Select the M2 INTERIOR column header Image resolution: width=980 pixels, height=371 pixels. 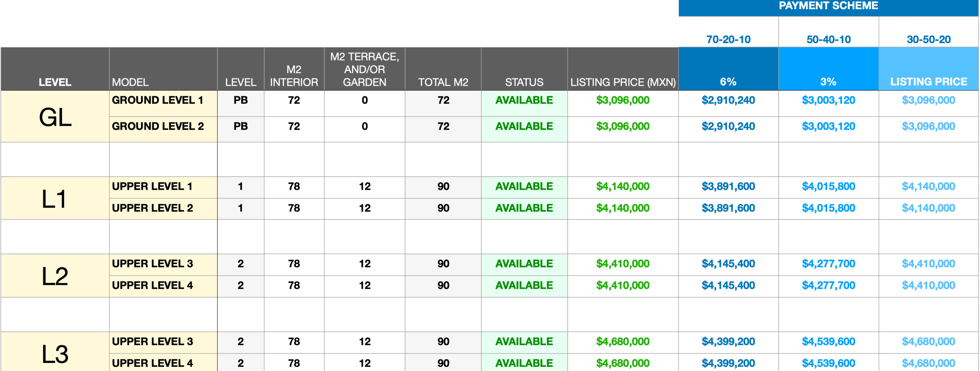[x=294, y=76]
